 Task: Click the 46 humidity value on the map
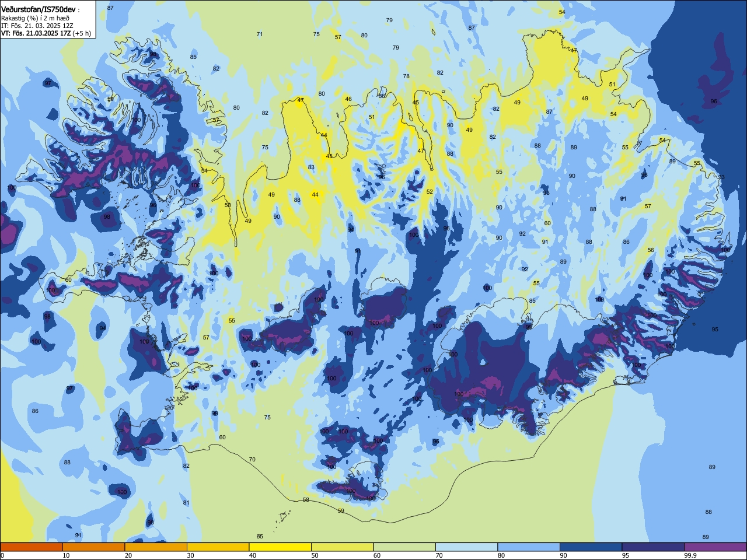coord(348,99)
